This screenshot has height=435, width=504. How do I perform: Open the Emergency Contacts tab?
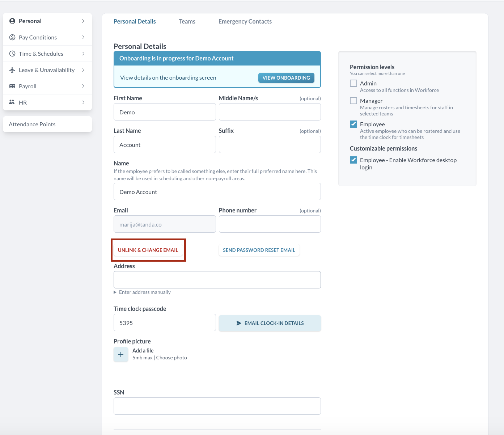[245, 21]
